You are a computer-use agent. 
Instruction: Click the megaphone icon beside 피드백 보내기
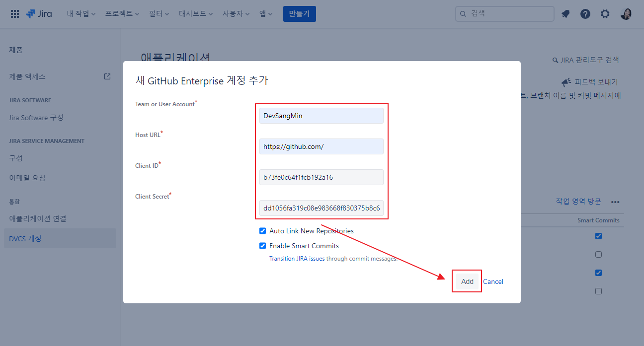tap(566, 82)
